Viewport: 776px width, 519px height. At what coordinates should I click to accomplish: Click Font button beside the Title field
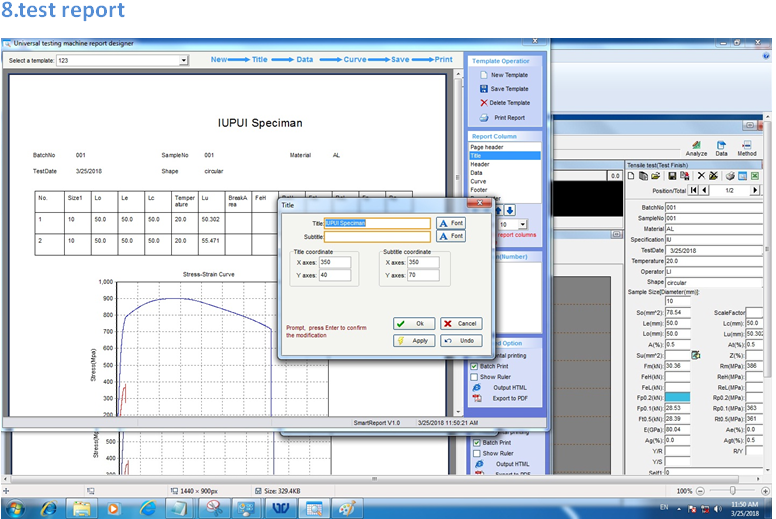click(451, 223)
